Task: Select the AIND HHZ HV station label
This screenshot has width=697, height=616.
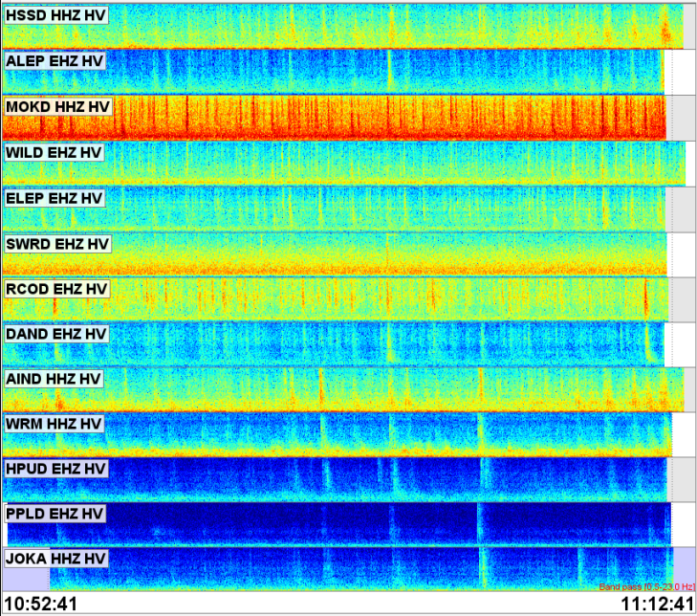Action: coord(54,379)
